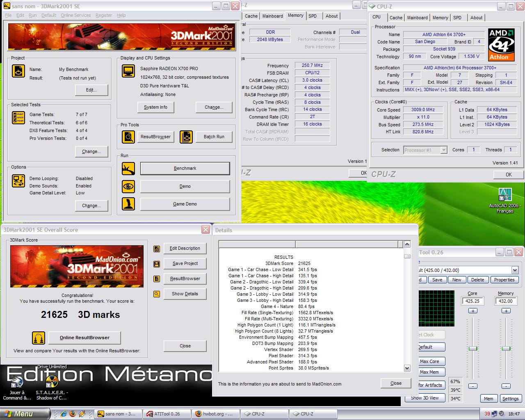Click the Benchmark run icon
This screenshot has width=525, height=420.
(128, 168)
